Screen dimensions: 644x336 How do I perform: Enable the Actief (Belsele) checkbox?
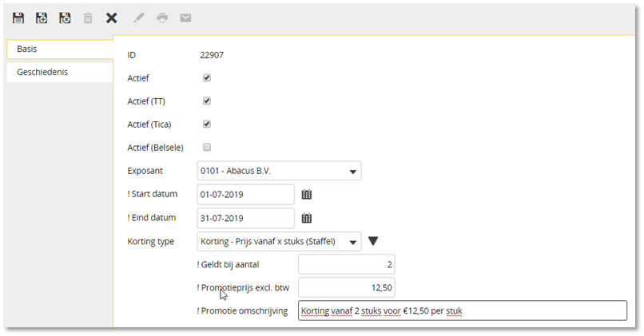[207, 147]
